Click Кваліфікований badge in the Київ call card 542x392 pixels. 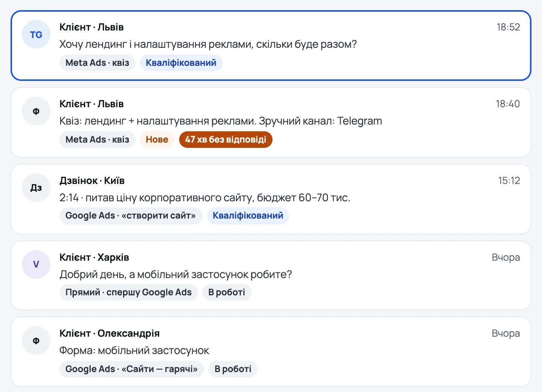coord(248,216)
